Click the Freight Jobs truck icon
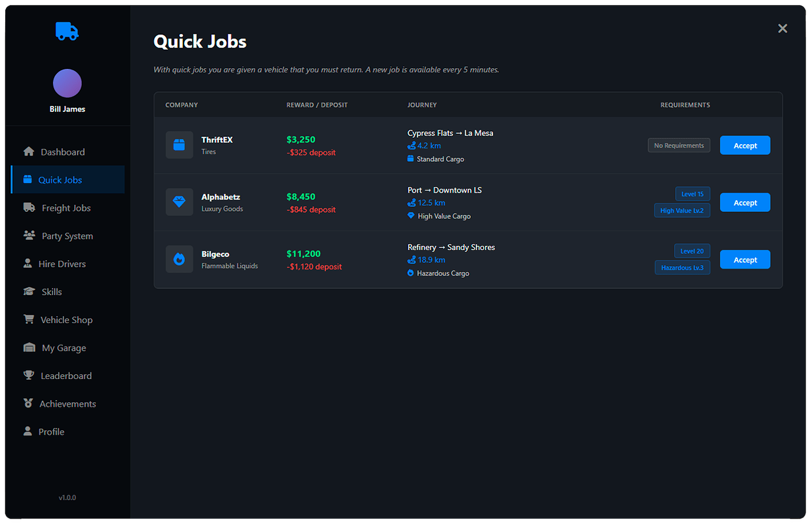The height and width of the screenshot is (525, 812). pyautogui.click(x=29, y=208)
